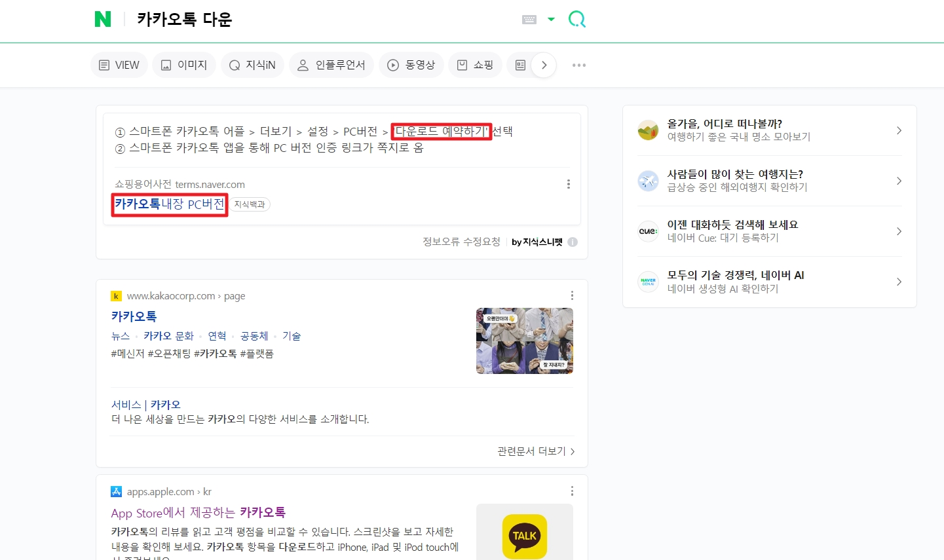Expand hidden search tabs with the right chevron
Screen dimensions: 944x560
tap(544, 65)
